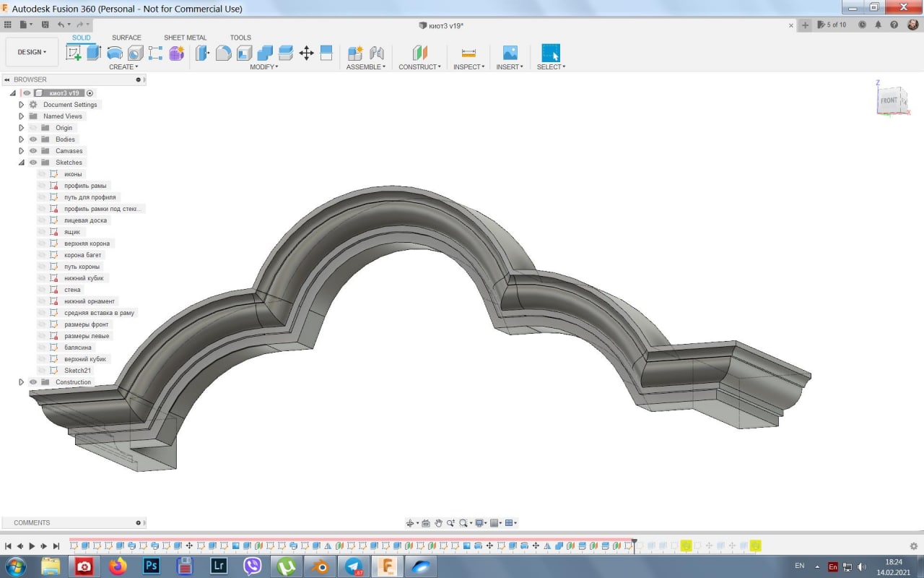Expand the Bodies folder
This screenshot has width=924, height=578.
point(21,139)
